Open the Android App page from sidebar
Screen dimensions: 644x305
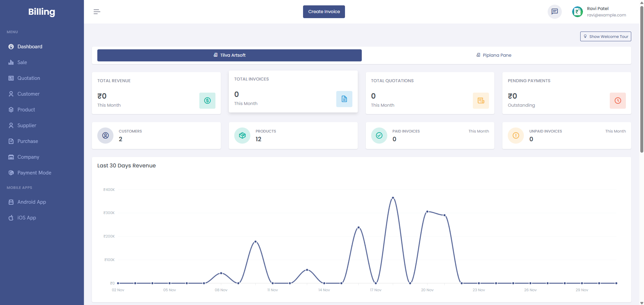31,202
